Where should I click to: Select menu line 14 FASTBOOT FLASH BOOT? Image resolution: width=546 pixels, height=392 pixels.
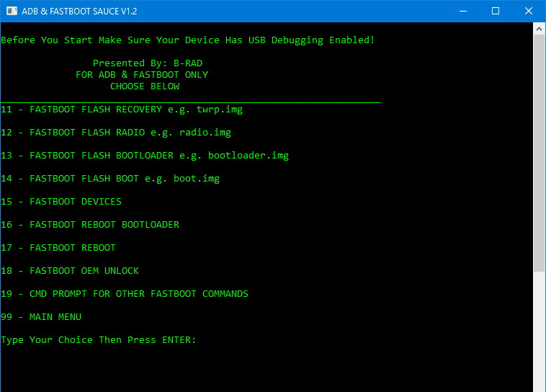point(110,179)
